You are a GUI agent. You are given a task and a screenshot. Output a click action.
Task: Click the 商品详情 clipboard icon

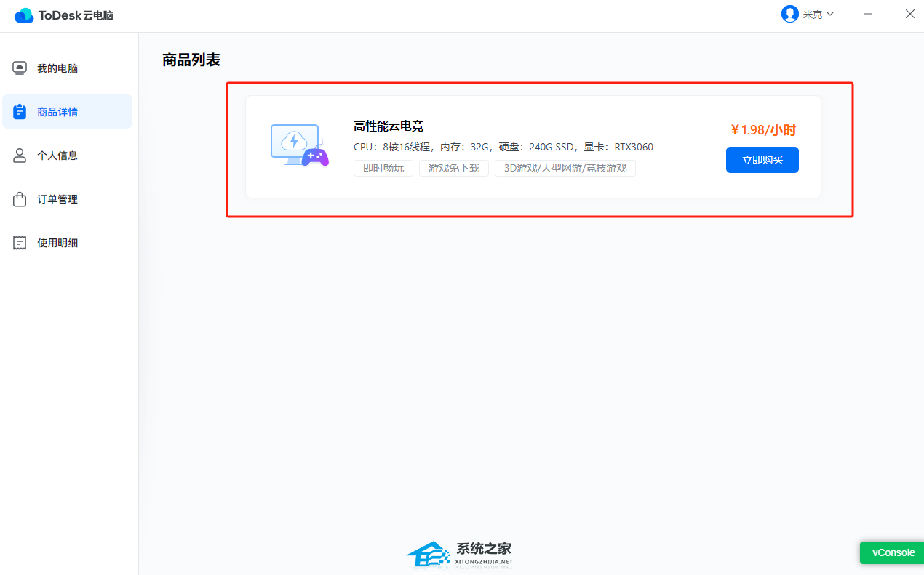click(19, 110)
